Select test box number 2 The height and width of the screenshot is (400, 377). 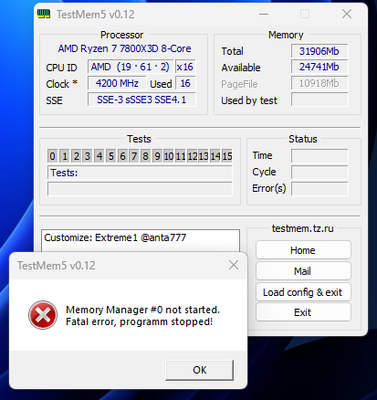tap(76, 156)
